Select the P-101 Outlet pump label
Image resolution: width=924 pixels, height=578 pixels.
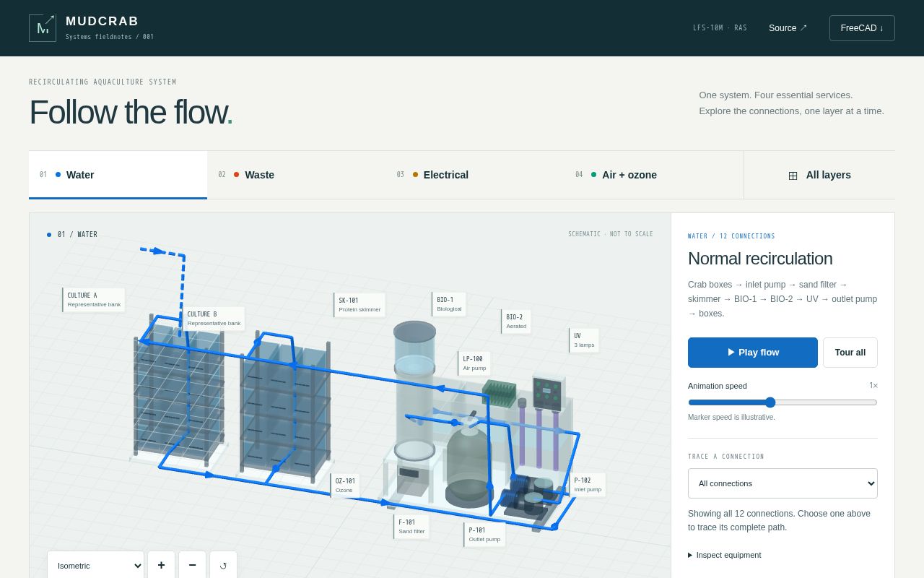pyautogui.click(x=484, y=535)
